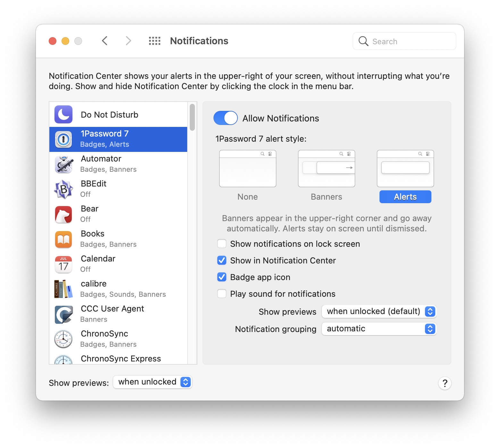Viewport: 500px width, 448px height.
Task: Enable Show notifications on lock screen
Action: [x=222, y=244]
